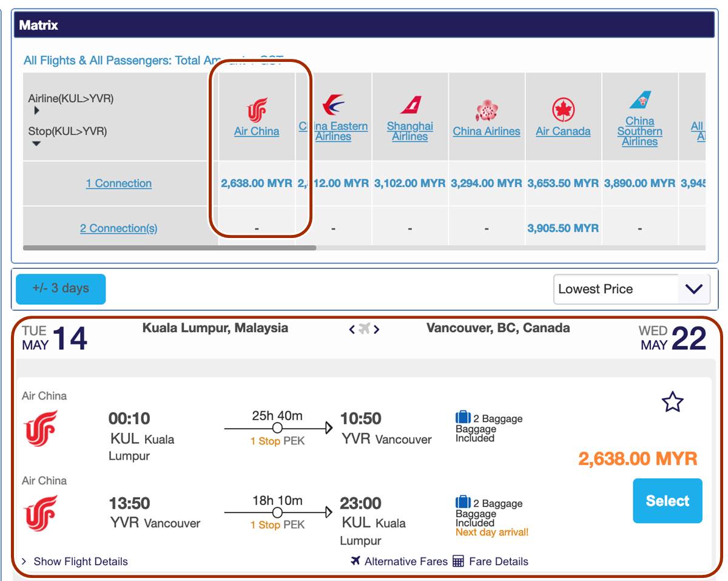728x581 pixels.
Task: Click the Kuala Lumpur, Malaysia heading
Action: (x=215, y=328)
